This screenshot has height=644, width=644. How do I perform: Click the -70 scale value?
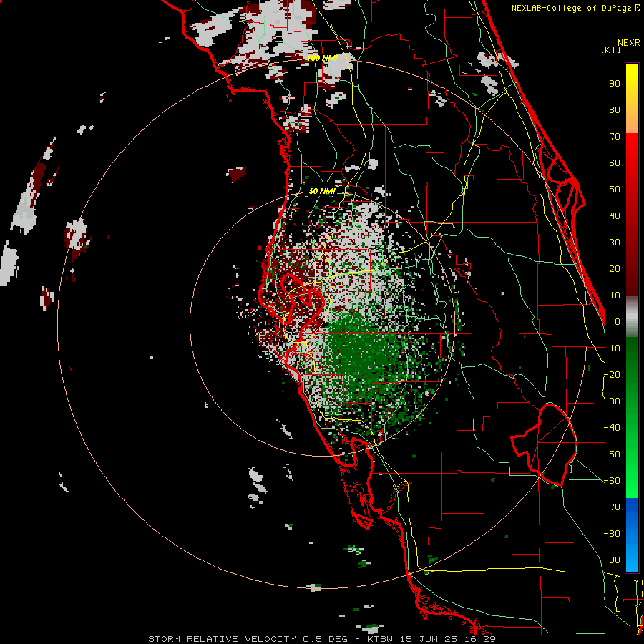(612, 507)
